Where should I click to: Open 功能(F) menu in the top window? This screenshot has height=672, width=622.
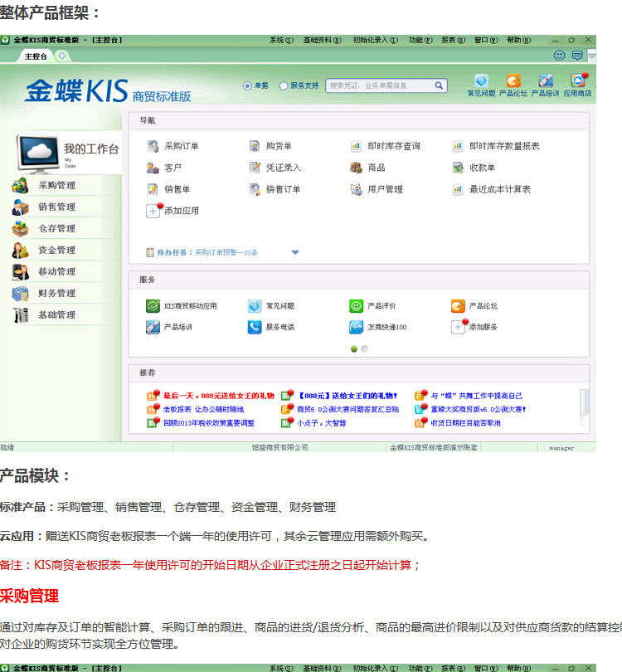point(420,40)
